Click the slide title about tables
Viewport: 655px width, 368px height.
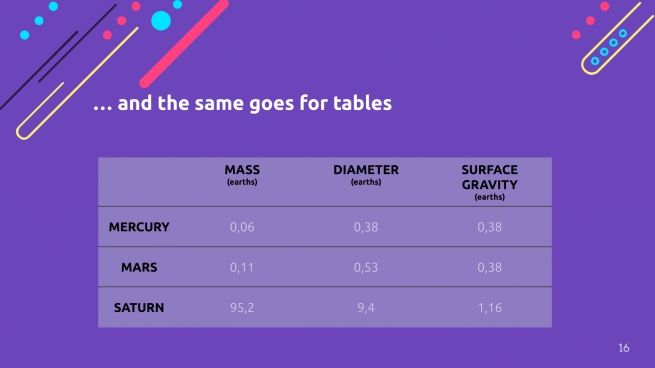pyautogui.click(x=242, y=103)
